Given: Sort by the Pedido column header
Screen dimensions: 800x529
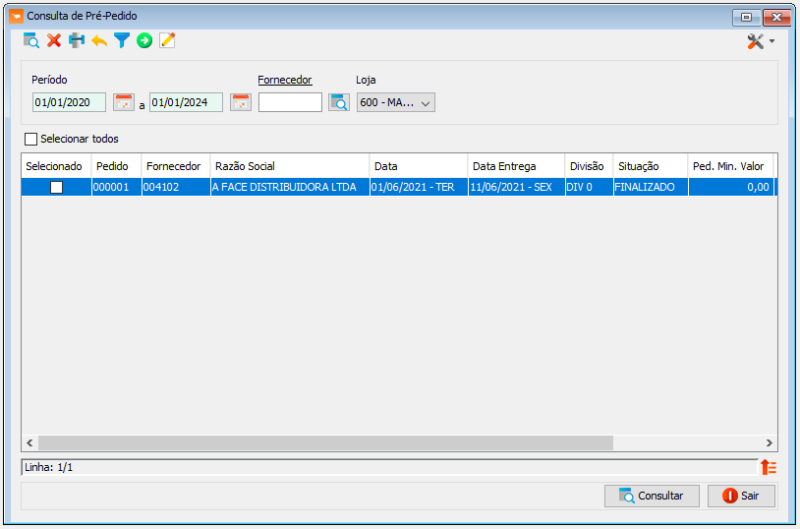Looking at the screenshot, I should [x=116, y=166].
